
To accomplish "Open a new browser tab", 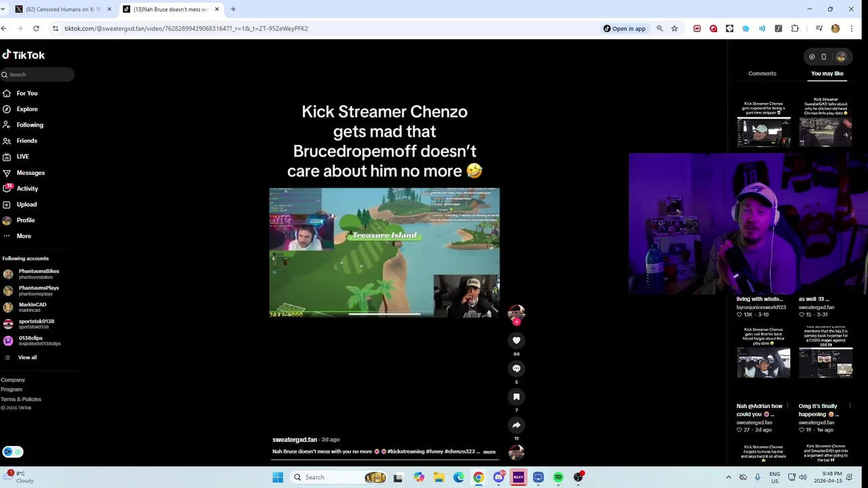I will [x=233, y=9].
